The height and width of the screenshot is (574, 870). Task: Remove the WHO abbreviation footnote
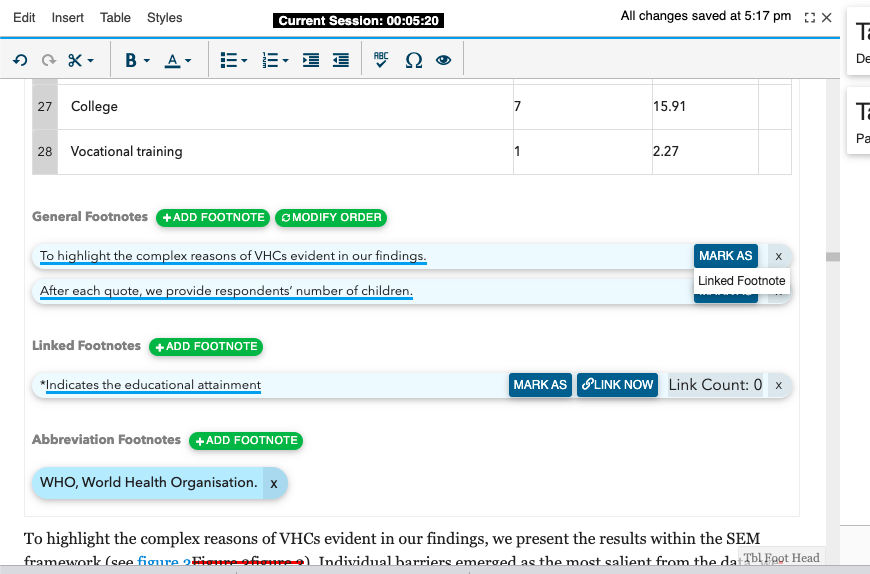click(274, 484)
